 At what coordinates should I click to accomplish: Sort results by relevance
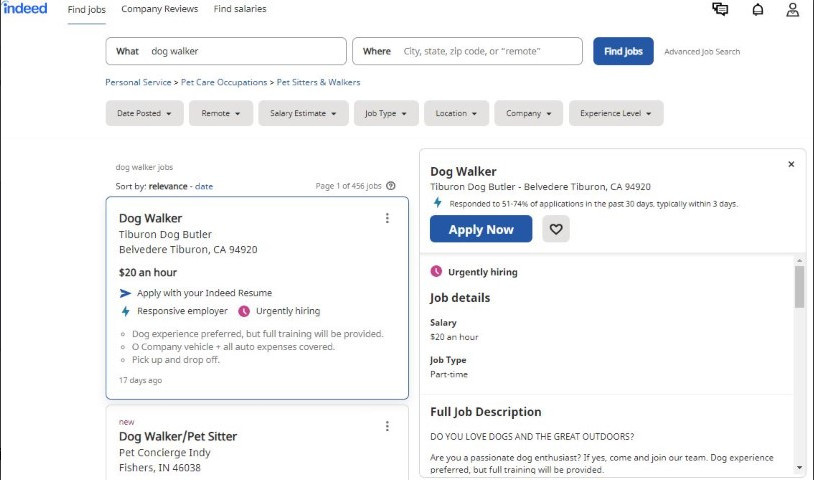point(168,186)
